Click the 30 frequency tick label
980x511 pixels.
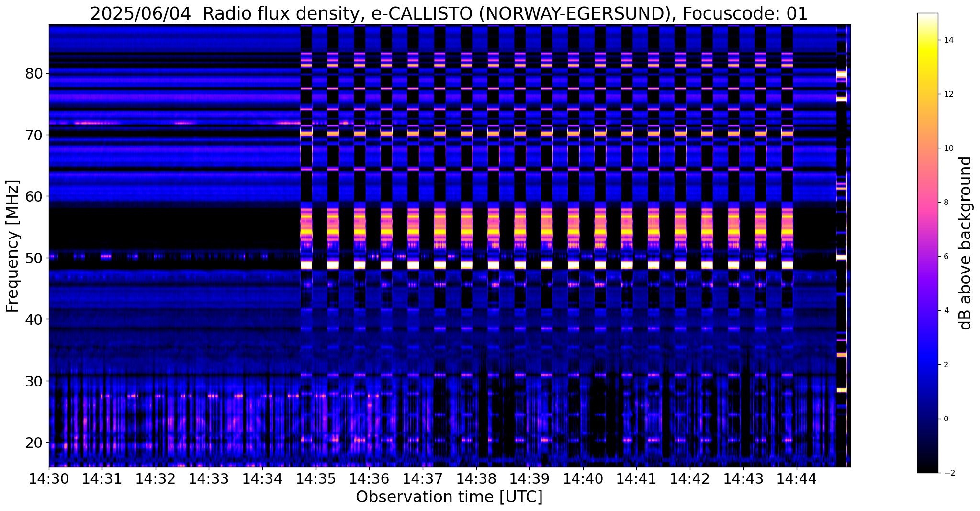[34, 381]
